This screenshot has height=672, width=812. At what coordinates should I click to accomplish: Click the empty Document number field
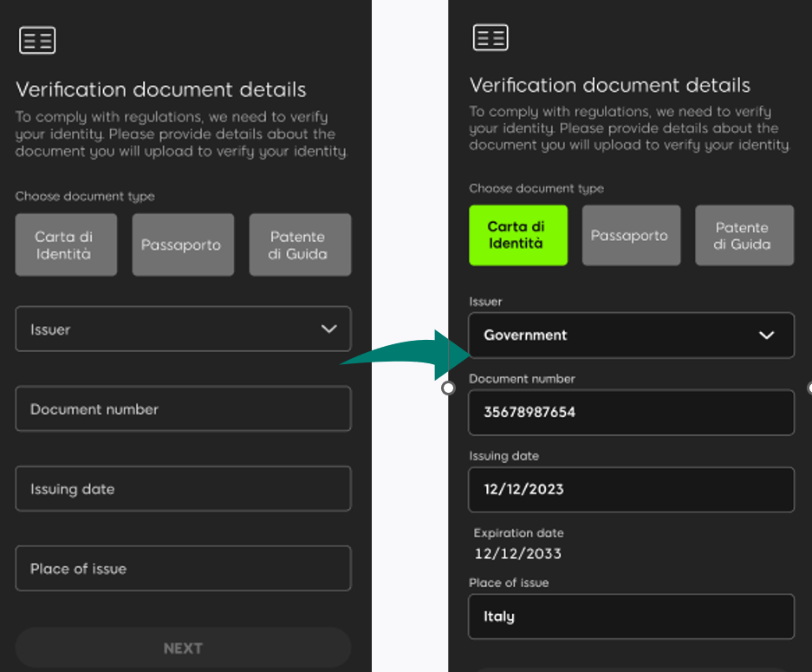183,409
